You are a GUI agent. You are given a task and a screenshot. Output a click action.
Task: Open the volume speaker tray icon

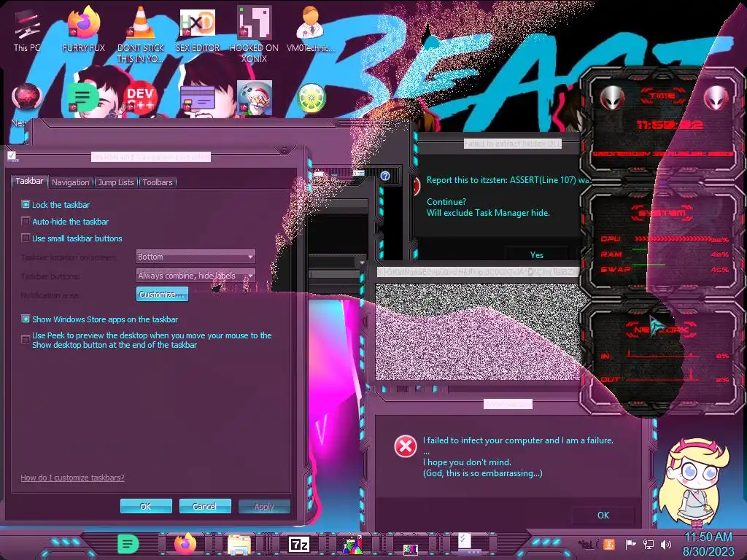point(666,544)
